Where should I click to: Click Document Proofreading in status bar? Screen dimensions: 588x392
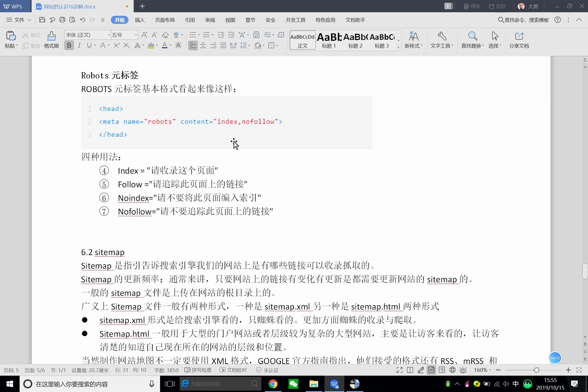click(x=233, y=370)
